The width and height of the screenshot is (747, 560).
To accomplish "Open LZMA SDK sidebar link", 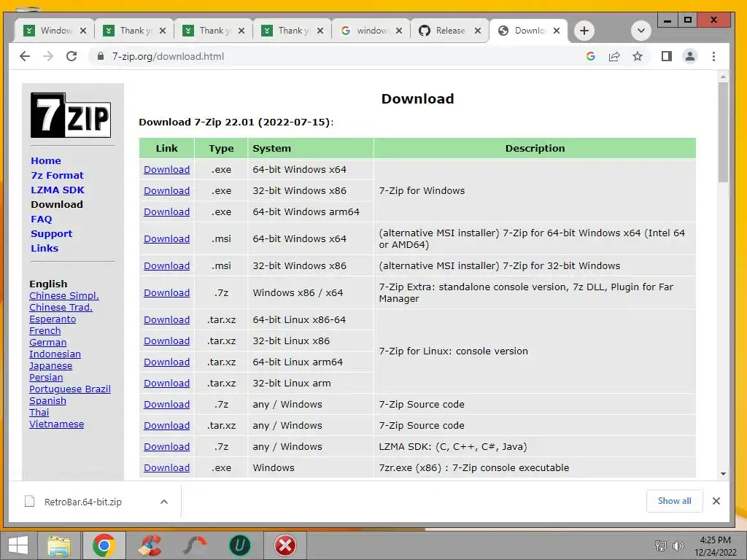I will coord(58,190).
